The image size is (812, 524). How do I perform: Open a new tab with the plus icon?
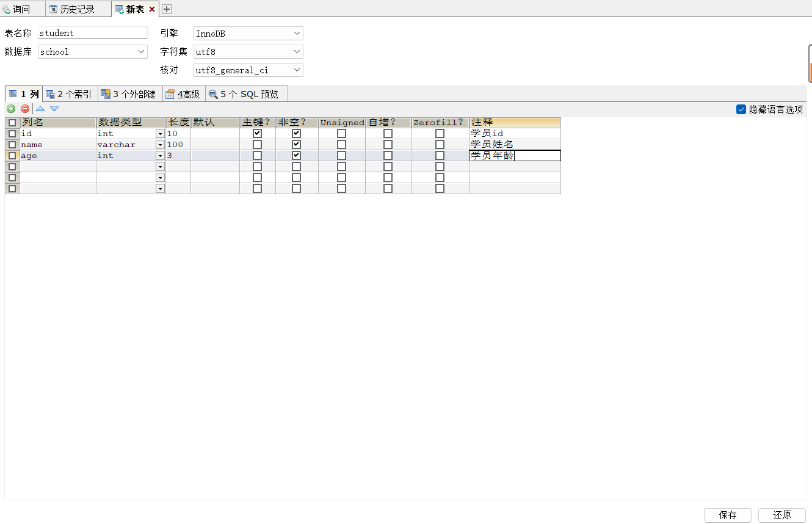click(x=166, y=9)
